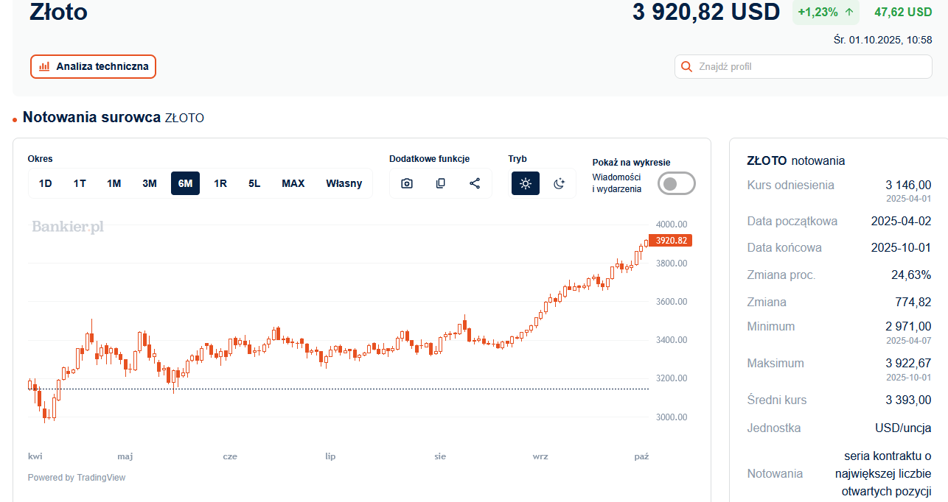
Task: Switch to light mode sun icon
Action: click(525, 183)
